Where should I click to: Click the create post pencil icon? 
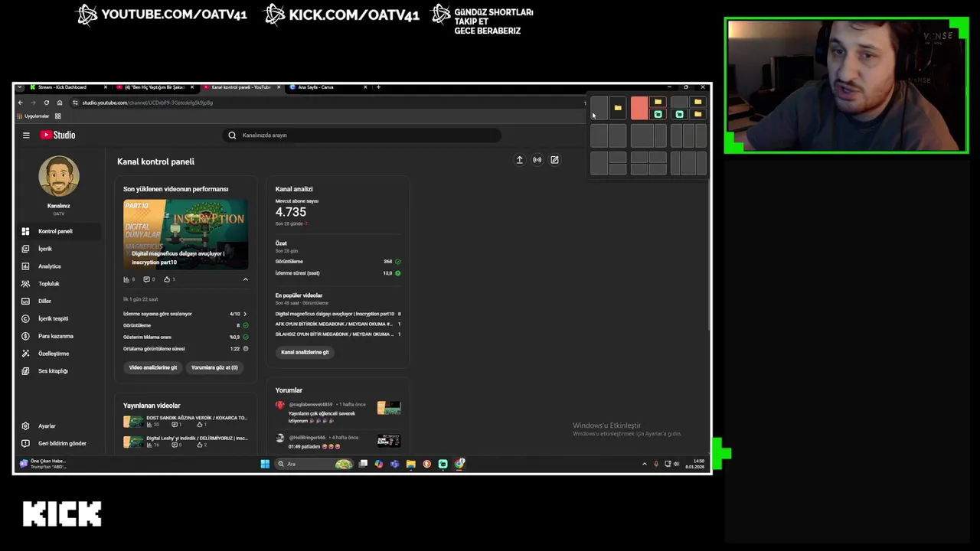click(554, 160)
